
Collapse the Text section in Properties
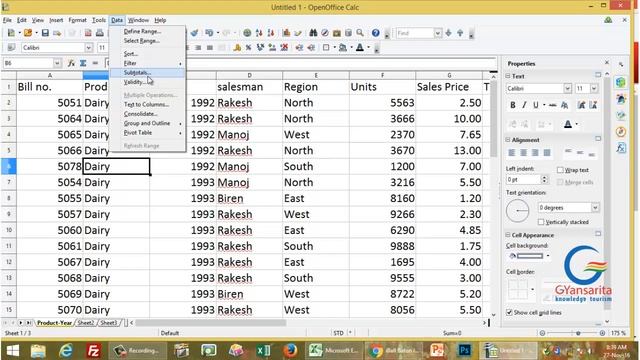pos(508,76)
